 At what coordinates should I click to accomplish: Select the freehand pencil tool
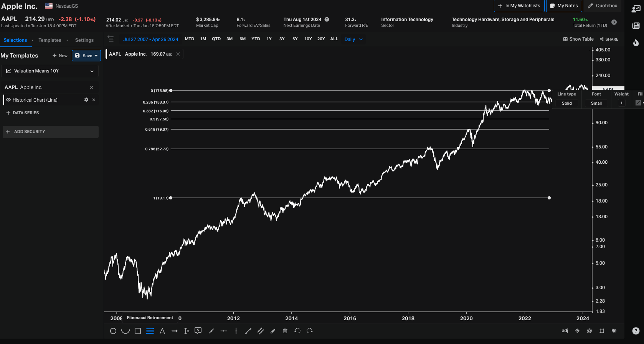coord(273,331)
